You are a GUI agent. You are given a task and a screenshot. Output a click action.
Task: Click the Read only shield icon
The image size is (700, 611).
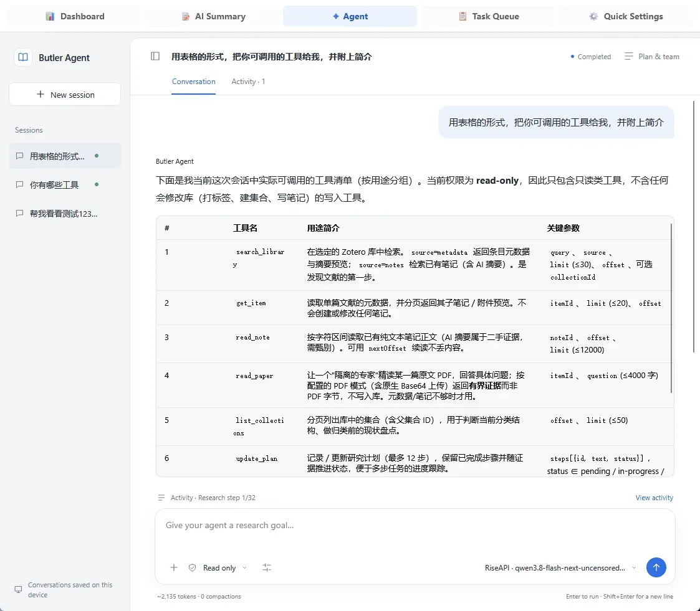pos(193,568)
